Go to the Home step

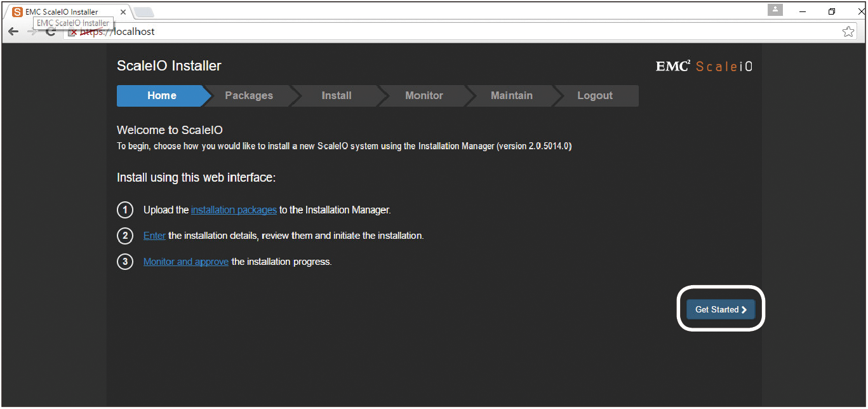pyautogui.click(x=162, y=96)
